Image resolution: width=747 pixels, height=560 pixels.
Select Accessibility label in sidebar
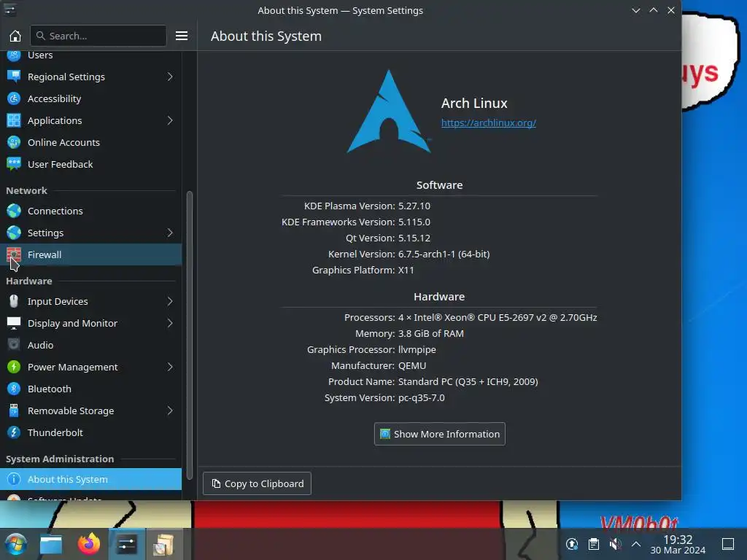click(x=54, y=98)
